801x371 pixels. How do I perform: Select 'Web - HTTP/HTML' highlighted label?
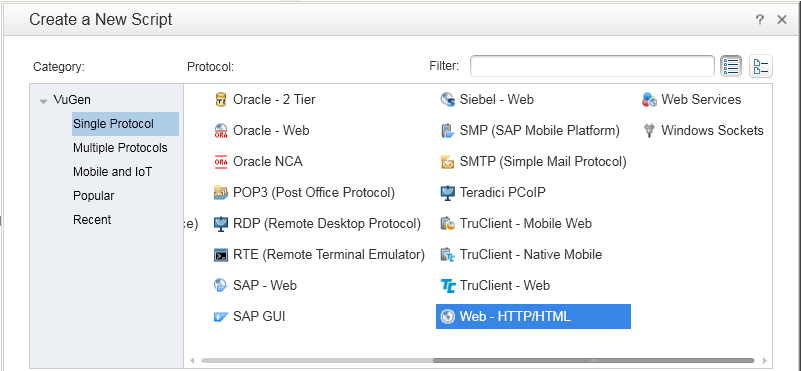pos(515,317)
